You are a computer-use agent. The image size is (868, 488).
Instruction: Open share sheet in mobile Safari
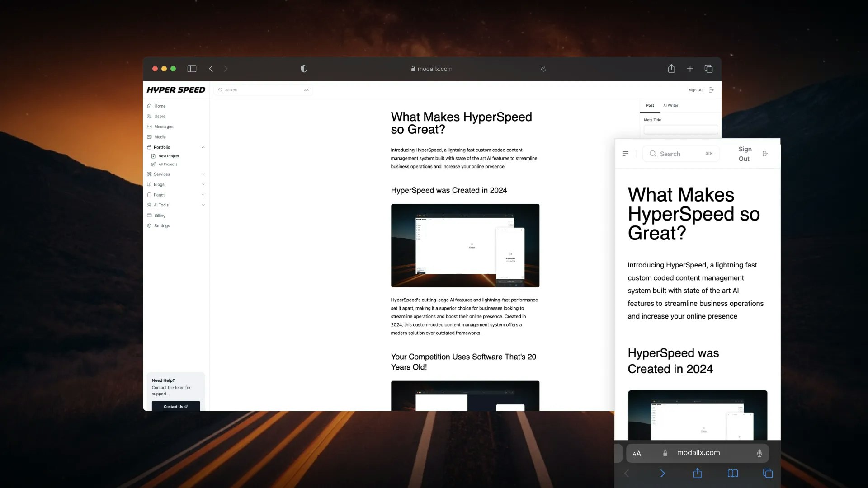(x=698, y=473)
